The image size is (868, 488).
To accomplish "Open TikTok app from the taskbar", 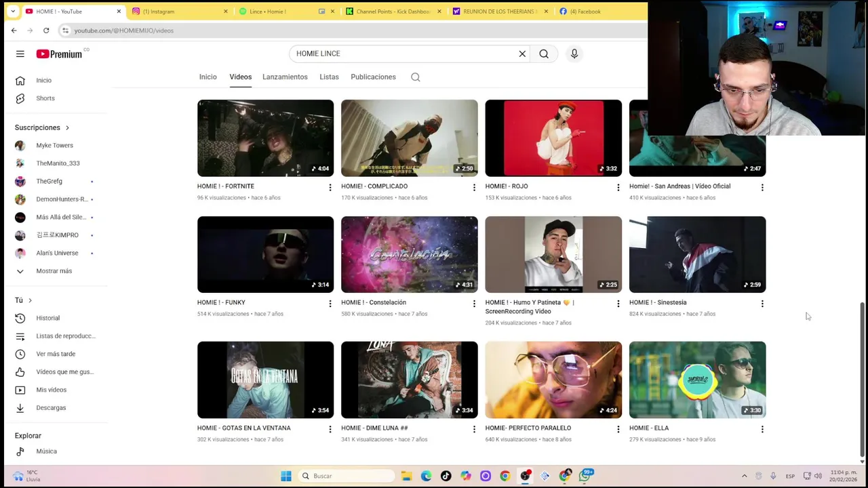I will tap(446, 476).
